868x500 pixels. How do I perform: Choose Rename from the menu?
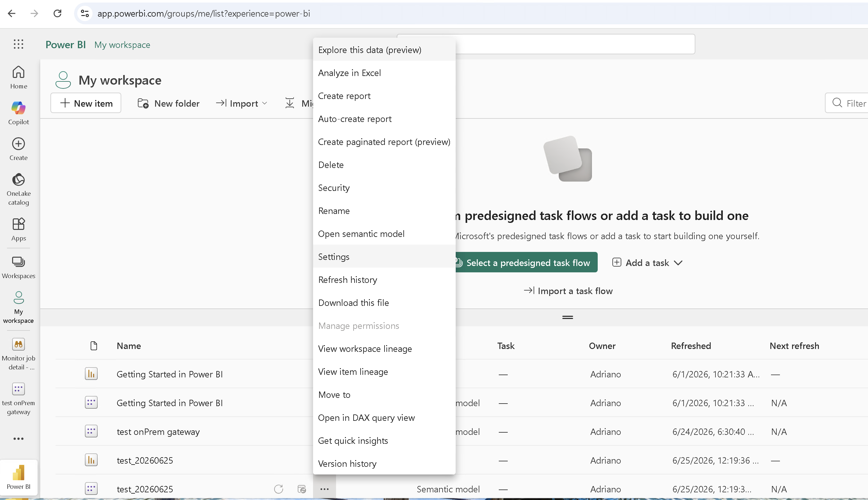pyautogui.click(x=384, y=211)
